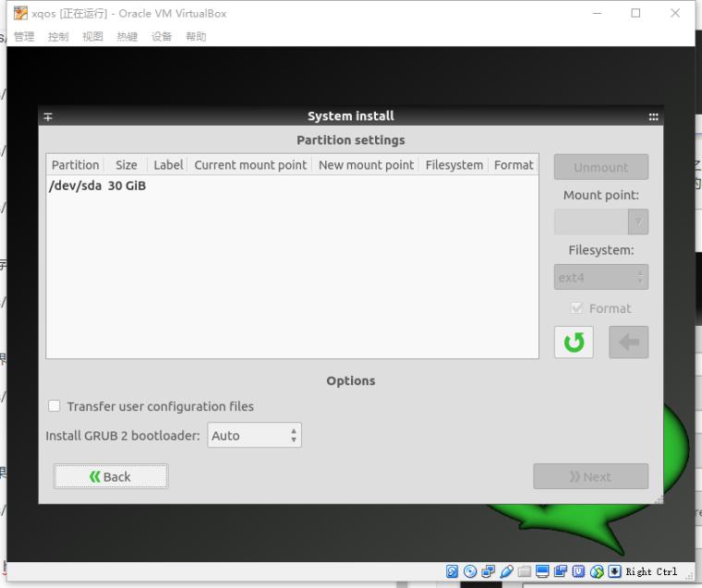Screen dimensions: 702x588
Task: Open the 设备 menu
Action: click(x=162, y=36)
